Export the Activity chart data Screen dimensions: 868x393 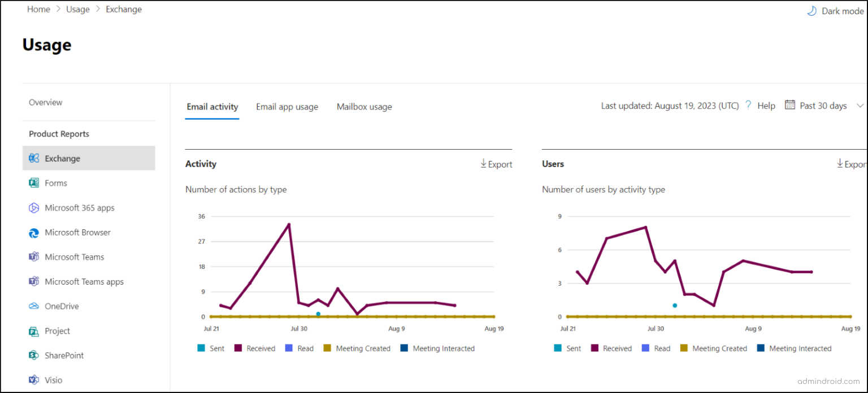496,164
